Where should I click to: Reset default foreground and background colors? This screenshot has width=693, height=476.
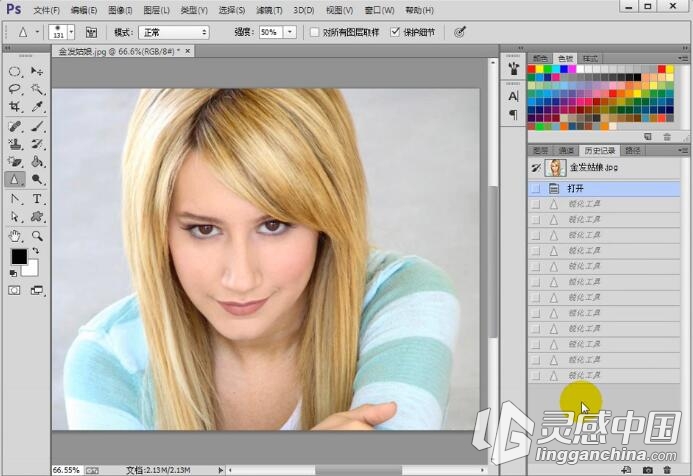point(13,274)
